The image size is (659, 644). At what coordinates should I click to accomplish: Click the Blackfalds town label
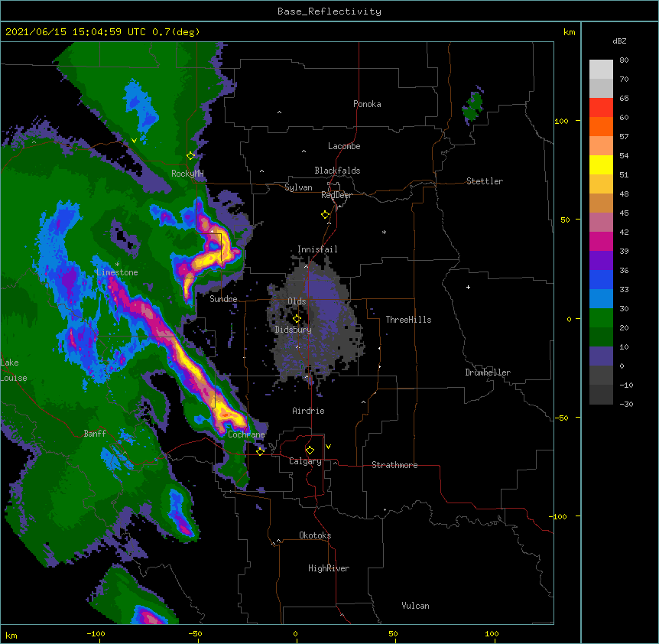pyautogui.click(x=337, y=171)
